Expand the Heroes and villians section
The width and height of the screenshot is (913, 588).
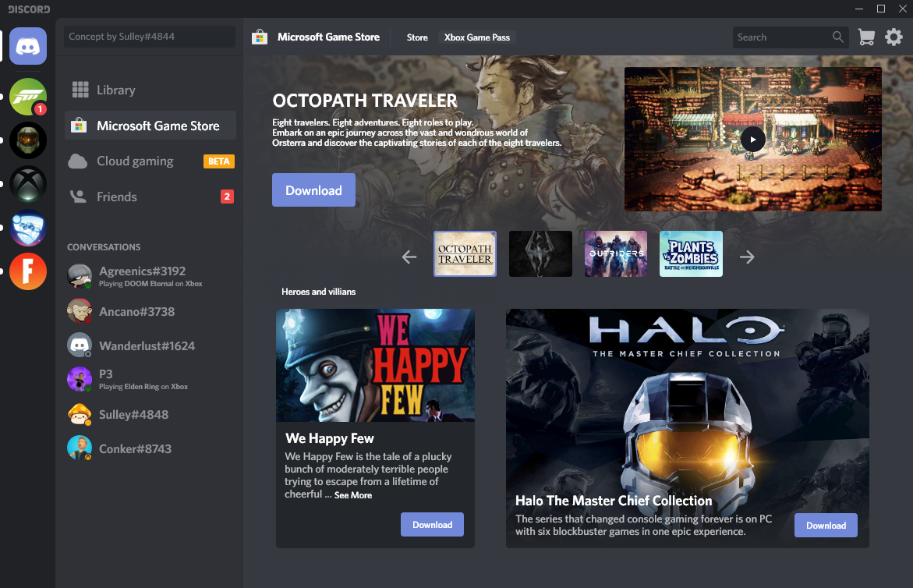318,291
